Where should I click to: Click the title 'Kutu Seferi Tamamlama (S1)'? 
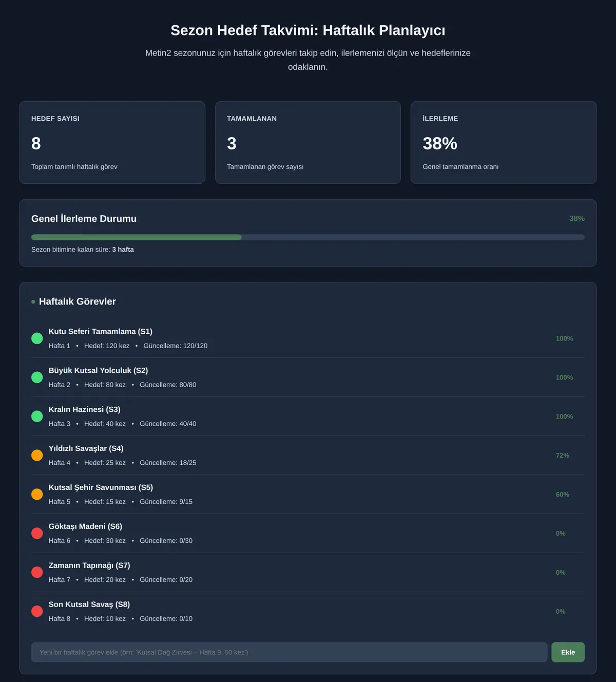point(101,332)
